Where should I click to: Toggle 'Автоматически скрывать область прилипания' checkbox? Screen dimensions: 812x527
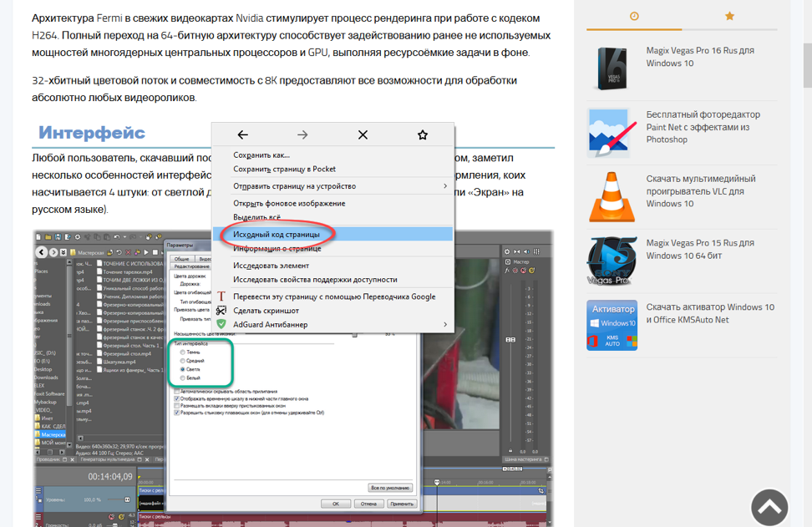click(176, 392)
